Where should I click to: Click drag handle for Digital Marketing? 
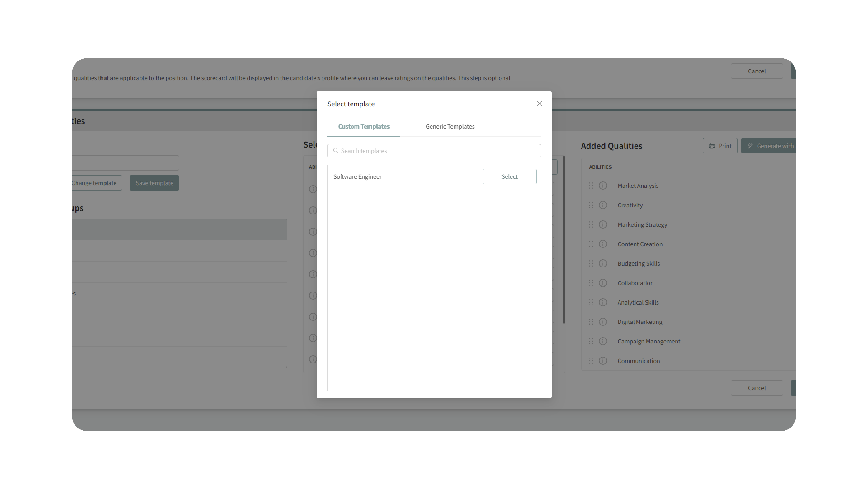pos(591,322)
